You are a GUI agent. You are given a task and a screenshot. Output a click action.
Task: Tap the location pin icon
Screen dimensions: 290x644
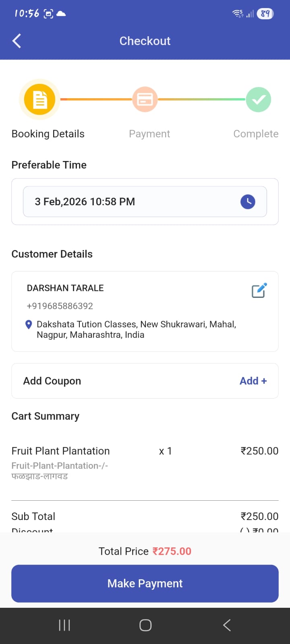point(29,324)
